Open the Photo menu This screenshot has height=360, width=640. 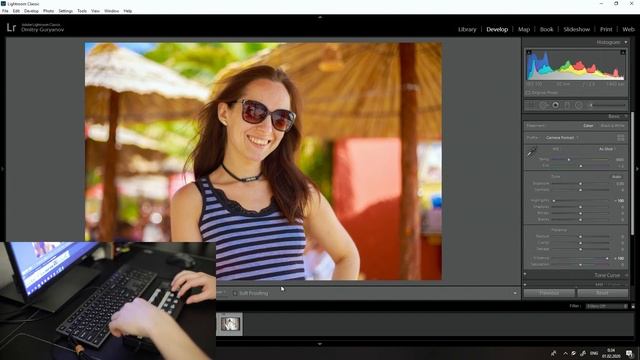point(48,11)
